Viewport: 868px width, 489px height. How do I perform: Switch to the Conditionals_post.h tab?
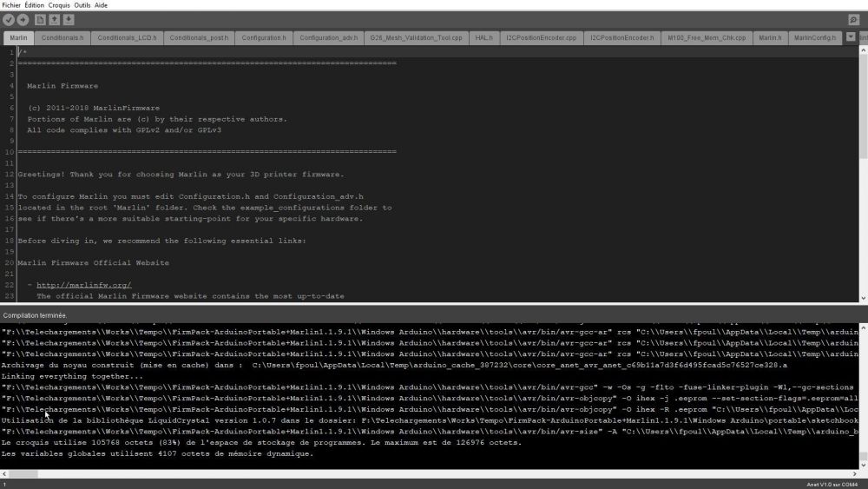(x=199, y=37)
